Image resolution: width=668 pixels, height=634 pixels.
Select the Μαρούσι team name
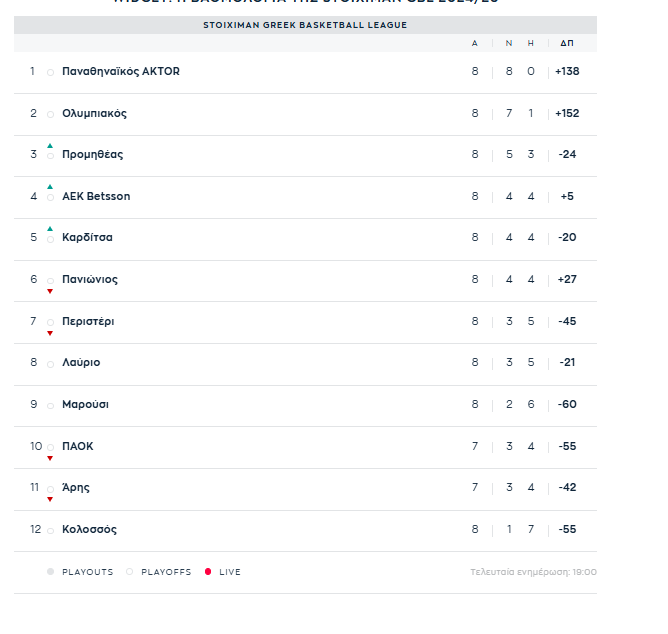[85, 404]
